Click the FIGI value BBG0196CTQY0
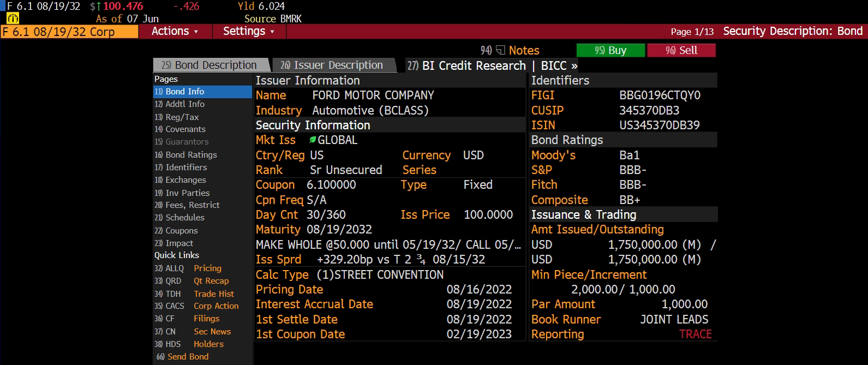The image size is (868, 365). (660, 95)
